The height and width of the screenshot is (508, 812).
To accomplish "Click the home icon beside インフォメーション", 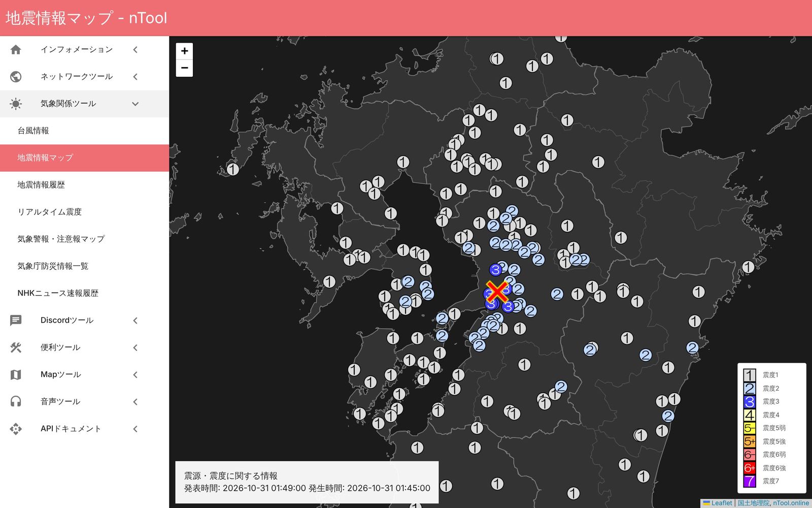I will pos(16,50).
